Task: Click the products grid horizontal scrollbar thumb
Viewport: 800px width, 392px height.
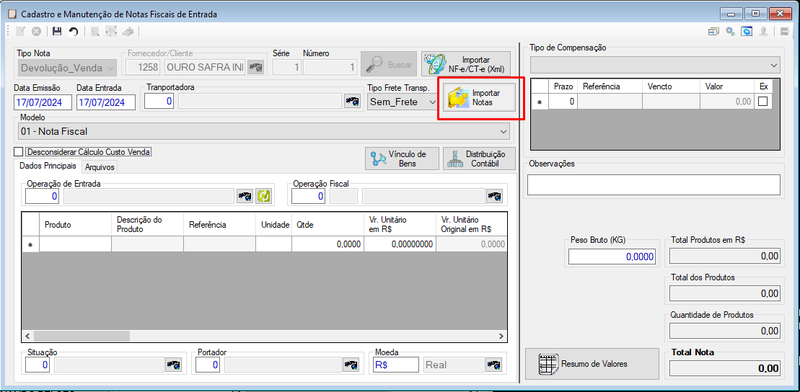Action: point(82,336)
